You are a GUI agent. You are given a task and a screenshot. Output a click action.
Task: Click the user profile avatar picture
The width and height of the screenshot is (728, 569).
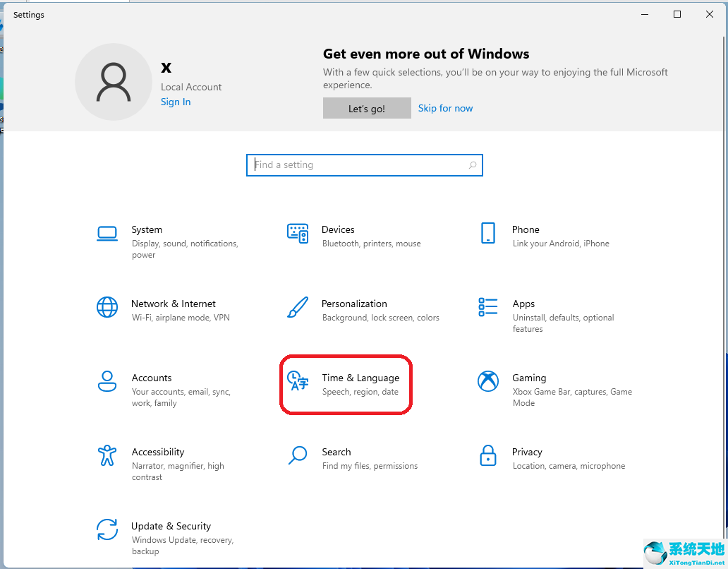tap(114, 82)
